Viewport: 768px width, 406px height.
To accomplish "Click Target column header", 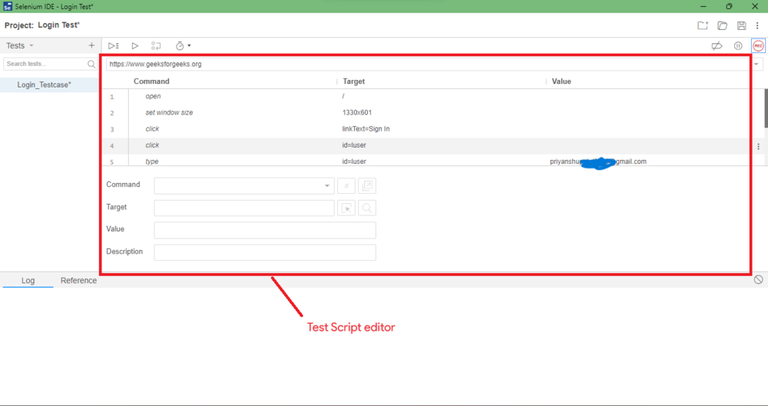I will tap(354, 81).
